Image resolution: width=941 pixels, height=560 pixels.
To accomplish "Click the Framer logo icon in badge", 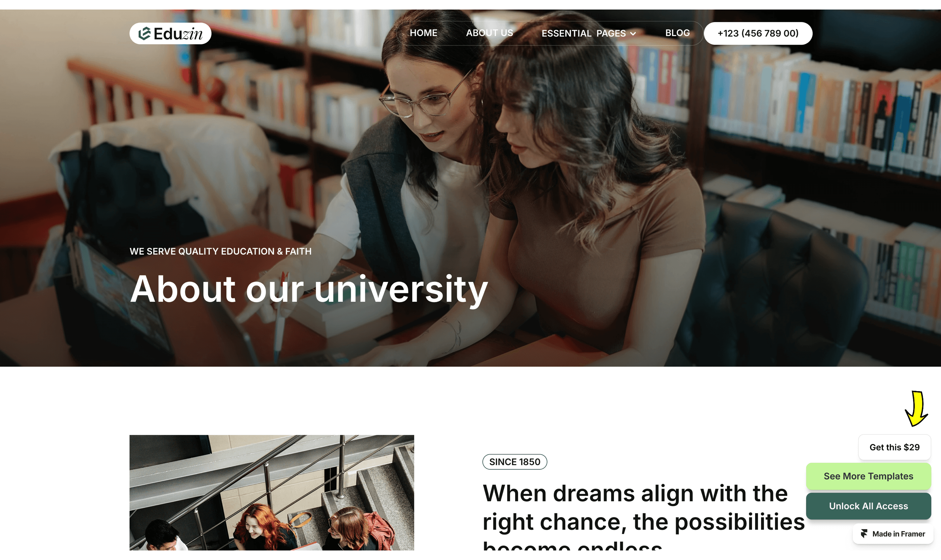I will [x=864, y=534].
